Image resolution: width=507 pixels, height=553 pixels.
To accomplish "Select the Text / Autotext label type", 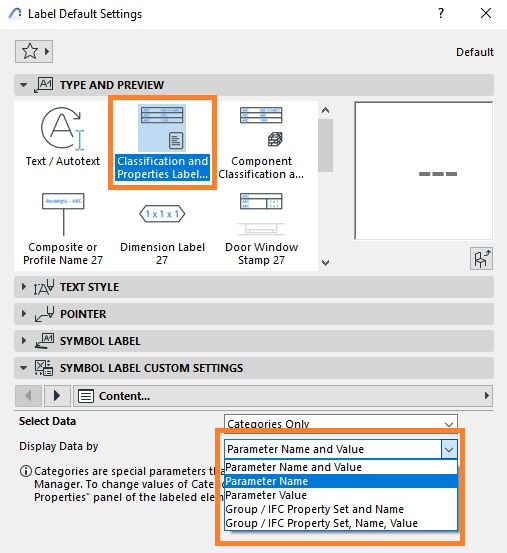I will [62, 138].
